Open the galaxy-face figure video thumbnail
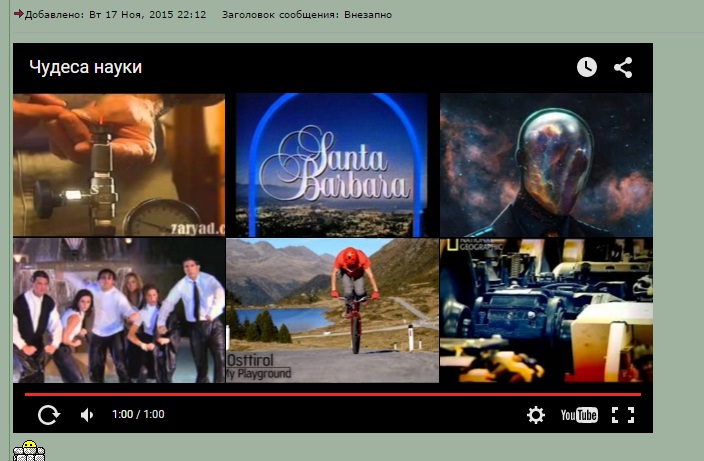Screen dimensions: 704x461 tap(546, 165)
